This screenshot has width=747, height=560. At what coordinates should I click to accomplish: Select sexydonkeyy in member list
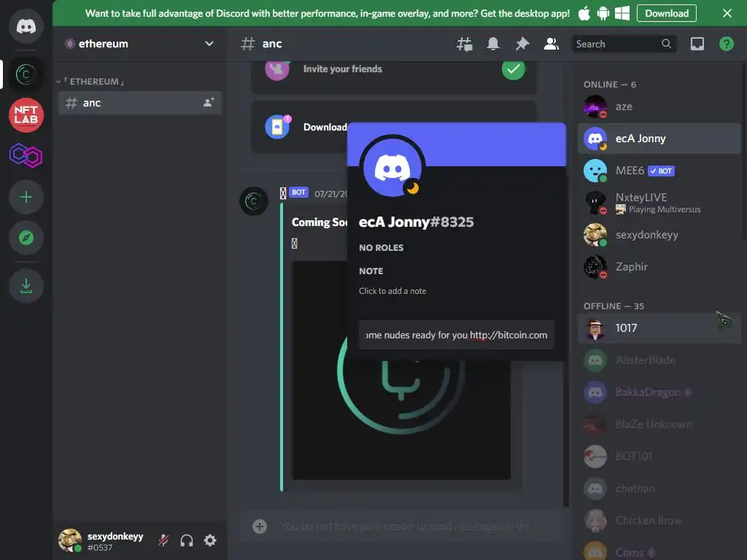point(659,235)
